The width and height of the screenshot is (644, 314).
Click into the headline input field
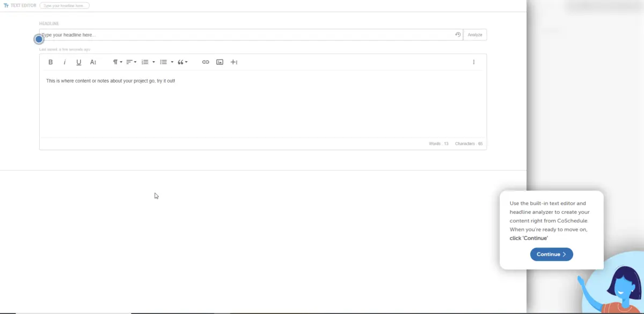(x=247, y=35)
